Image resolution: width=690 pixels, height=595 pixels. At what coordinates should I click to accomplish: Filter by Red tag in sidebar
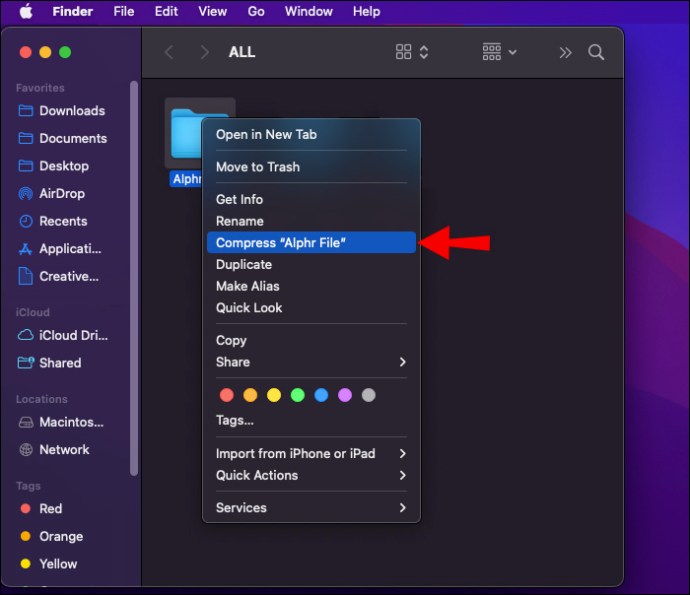[41, 509]
